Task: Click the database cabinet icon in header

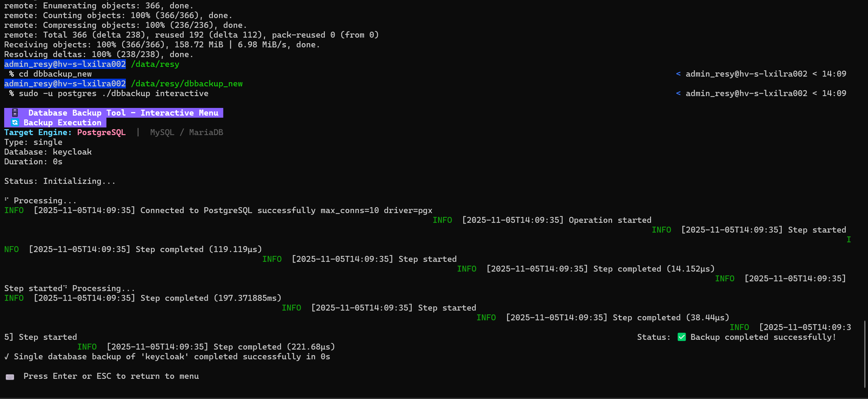Action: coord(15,113)
